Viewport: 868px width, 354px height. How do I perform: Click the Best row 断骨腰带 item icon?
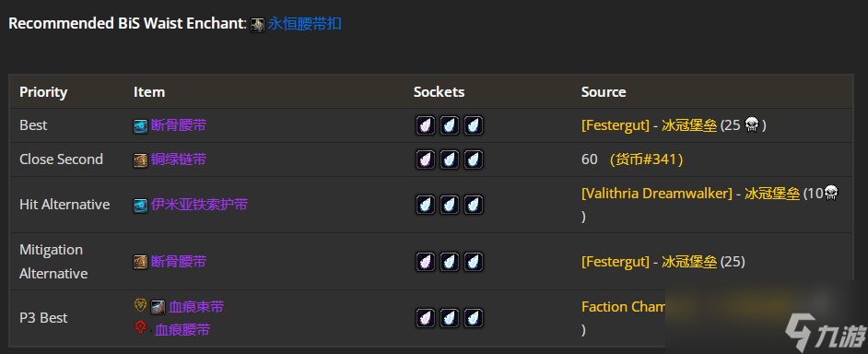click(x=141, y=126)
